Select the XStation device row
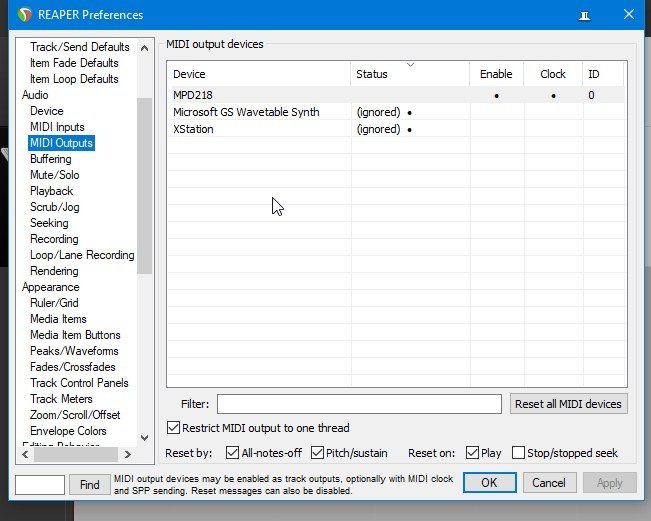The height and width of the screenshot is (521, 651). 397,129
